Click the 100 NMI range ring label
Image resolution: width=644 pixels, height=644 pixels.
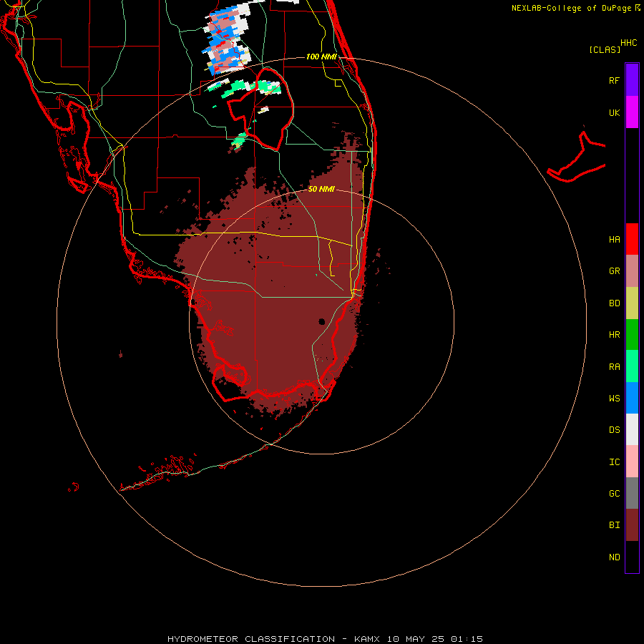[321, 57]
